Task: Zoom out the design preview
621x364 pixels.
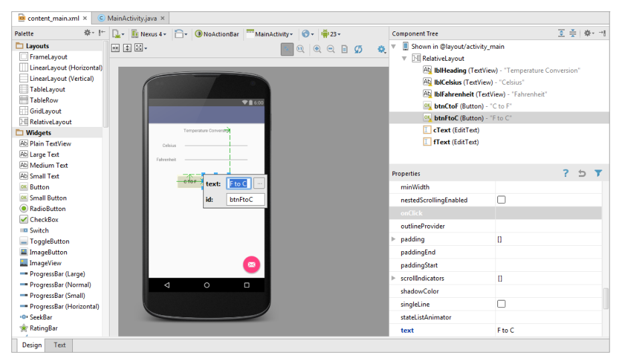Action: pyautogui.click(x=331, y=49)
